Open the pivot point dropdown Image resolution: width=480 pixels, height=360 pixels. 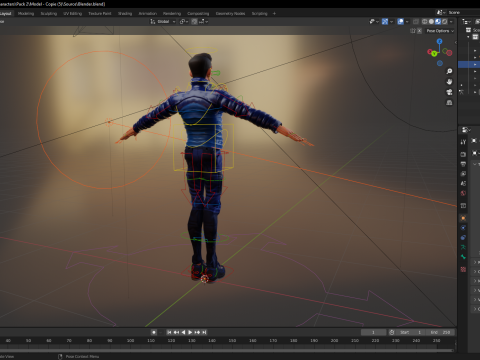tap(184, 21)
